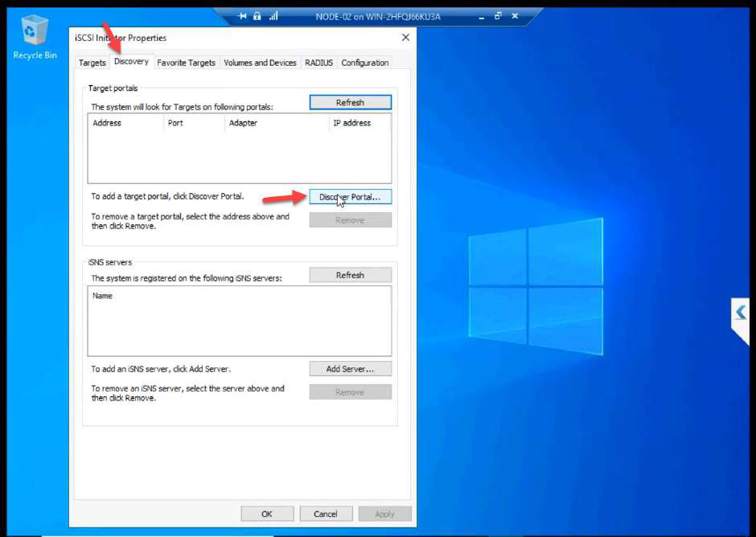This screenshot has height=537, width=756.
Task: Refresh the Target portals list
Action: tap(351, 102)
